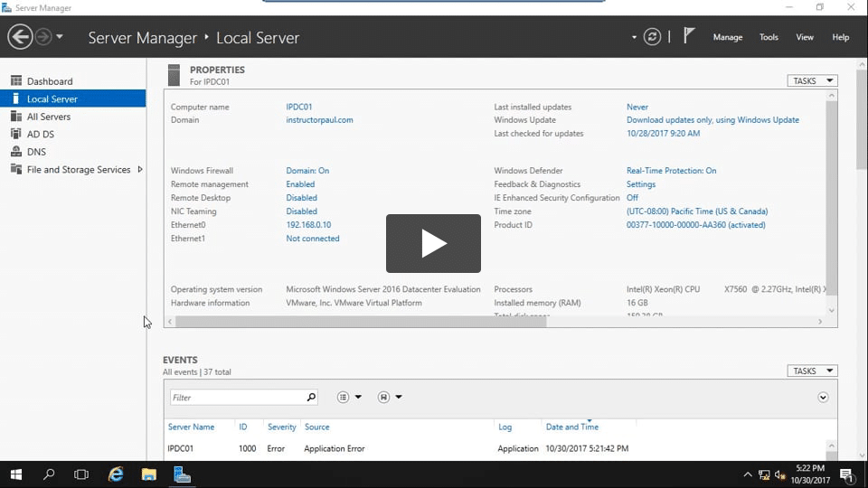Click the search magnifier in Filter box

(x=311, y=397)
